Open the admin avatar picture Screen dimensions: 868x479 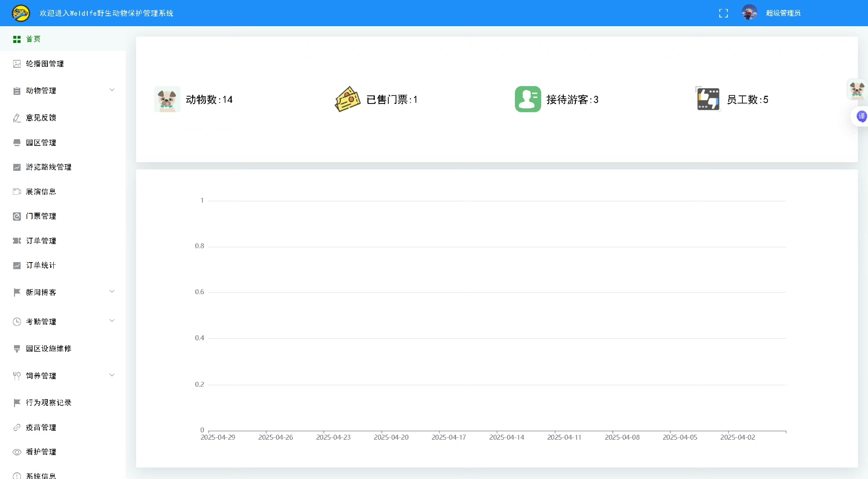click(x=749, y=13)
